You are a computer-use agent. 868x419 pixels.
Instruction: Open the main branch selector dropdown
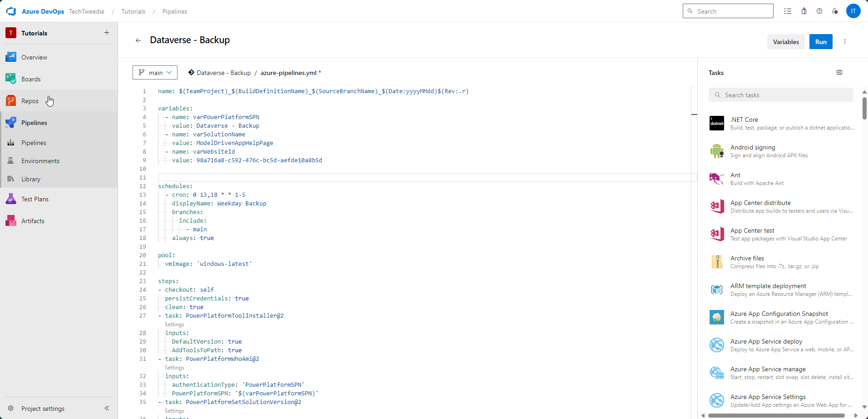[154, 72]
